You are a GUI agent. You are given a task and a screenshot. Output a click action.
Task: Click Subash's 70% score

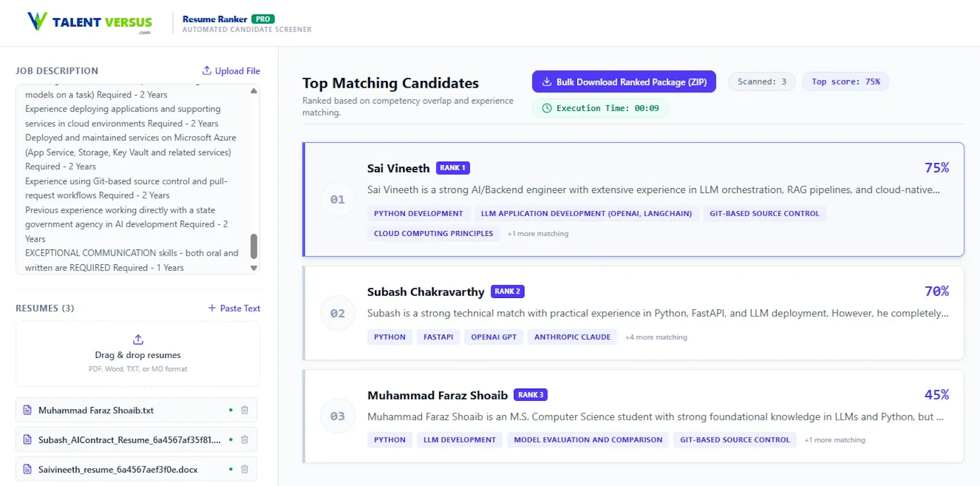[x=937, y=291]
